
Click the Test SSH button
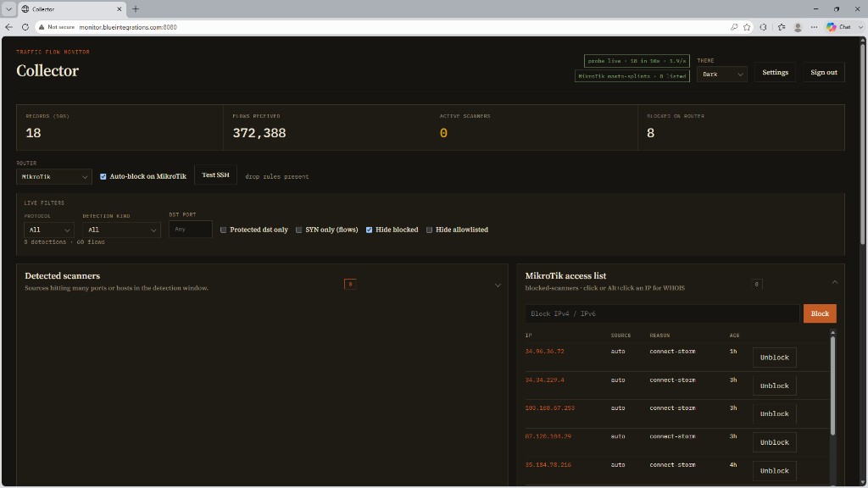(x=215, y=175)
